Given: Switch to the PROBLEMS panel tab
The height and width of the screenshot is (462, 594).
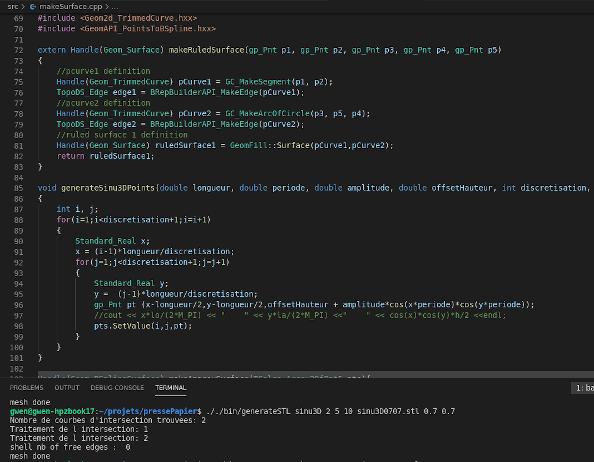Looking at the screenshot, I should (26, 387).
